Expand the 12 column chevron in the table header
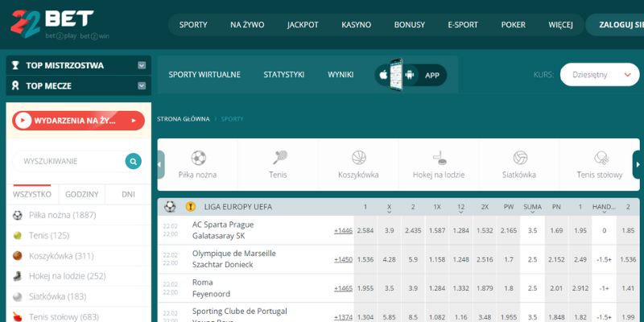The image size is (644, 322). 460,213
